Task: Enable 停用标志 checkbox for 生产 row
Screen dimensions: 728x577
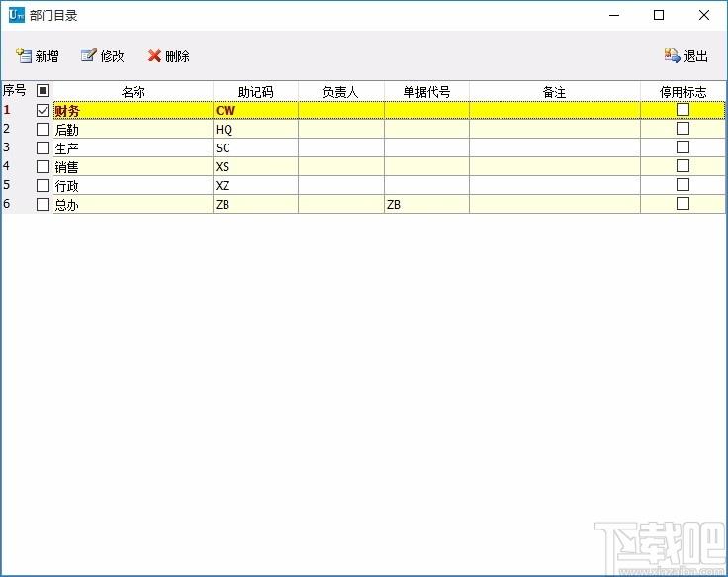Action: (682, 146)
